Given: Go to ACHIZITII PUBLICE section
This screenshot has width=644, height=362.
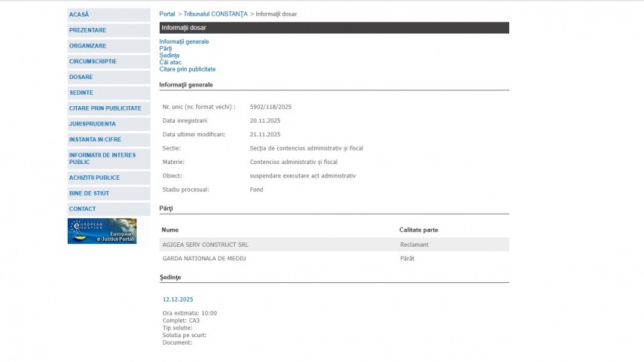Looking at the screenshot, I should (94, 178).
